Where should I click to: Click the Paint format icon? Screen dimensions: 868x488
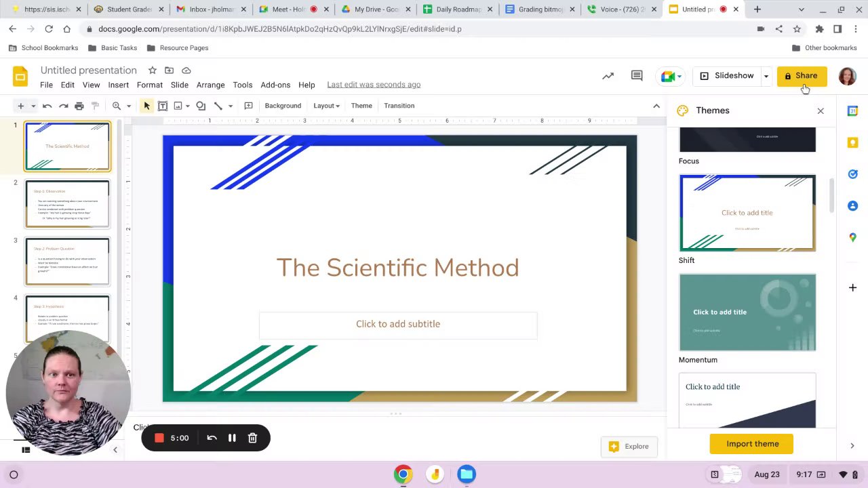(x=96, y=106)
